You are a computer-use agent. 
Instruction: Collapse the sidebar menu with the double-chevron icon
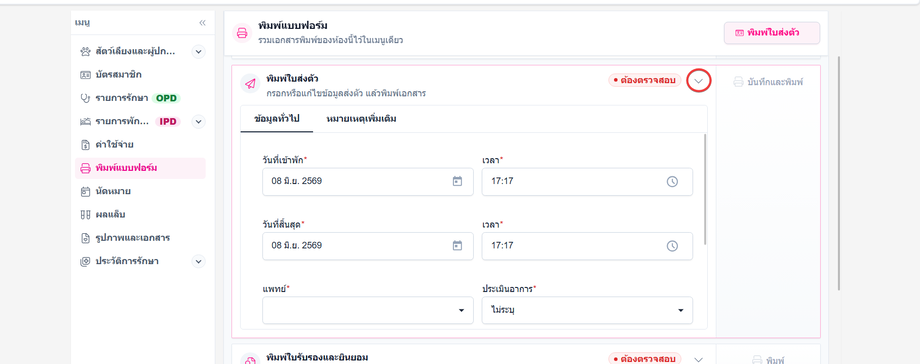pyautogui.click(x=202, y=23)
